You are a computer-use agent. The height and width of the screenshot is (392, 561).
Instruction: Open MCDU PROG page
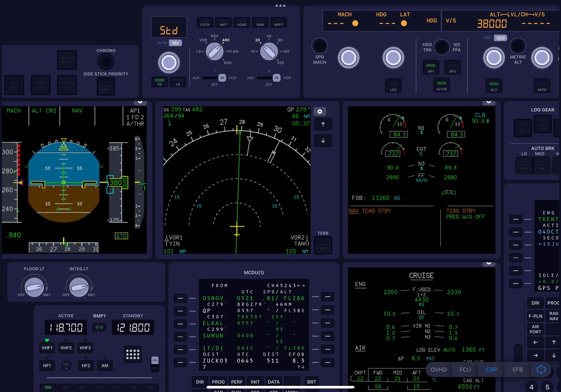coord(218,382)
